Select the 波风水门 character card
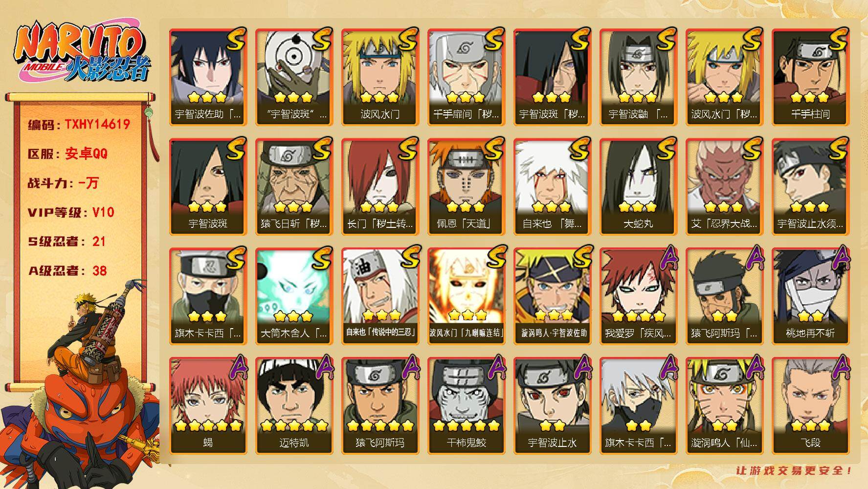This screenshot has height=489, width=868. 380,77
